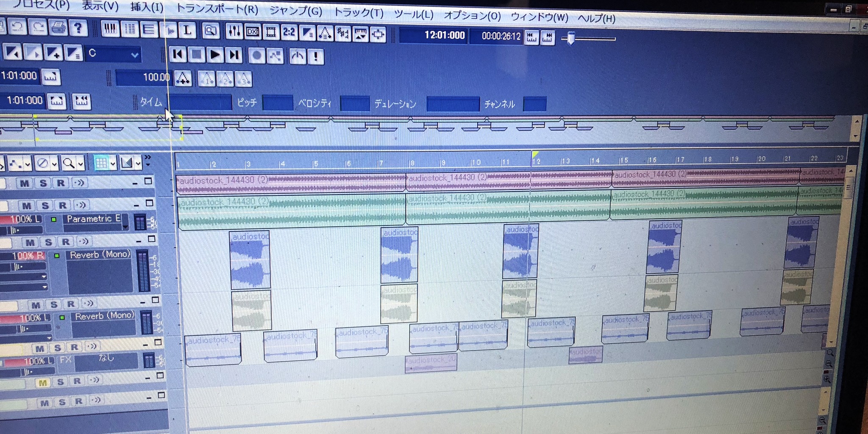Click the Redo toolbar icon
This screenshot has height=434, width=868.
tap(39, 28)
